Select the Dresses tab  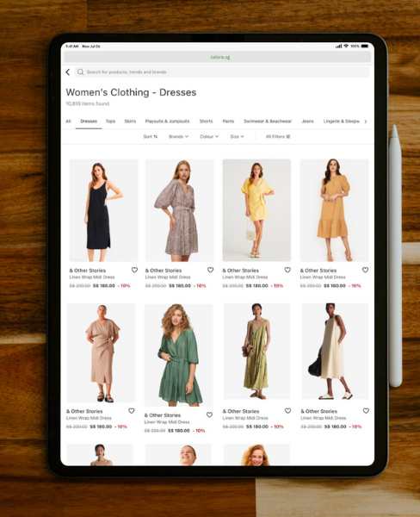[89, 121]
